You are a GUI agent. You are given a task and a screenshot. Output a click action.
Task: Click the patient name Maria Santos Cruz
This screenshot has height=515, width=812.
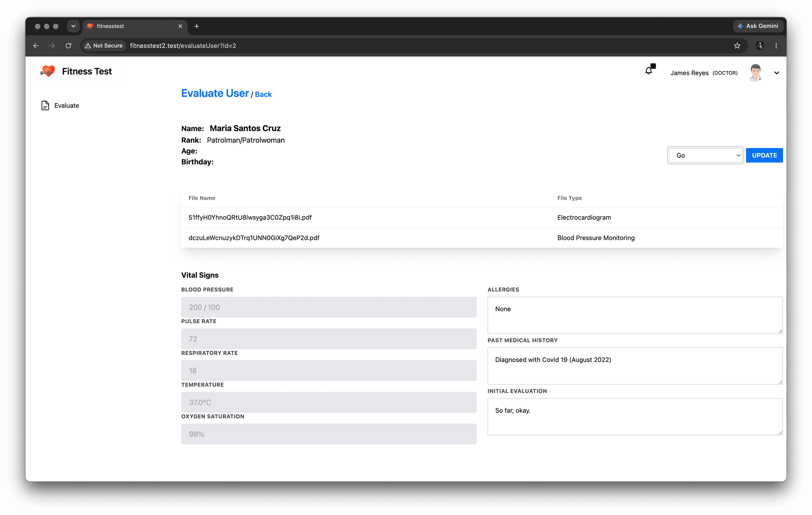click(x=245, y=128)
